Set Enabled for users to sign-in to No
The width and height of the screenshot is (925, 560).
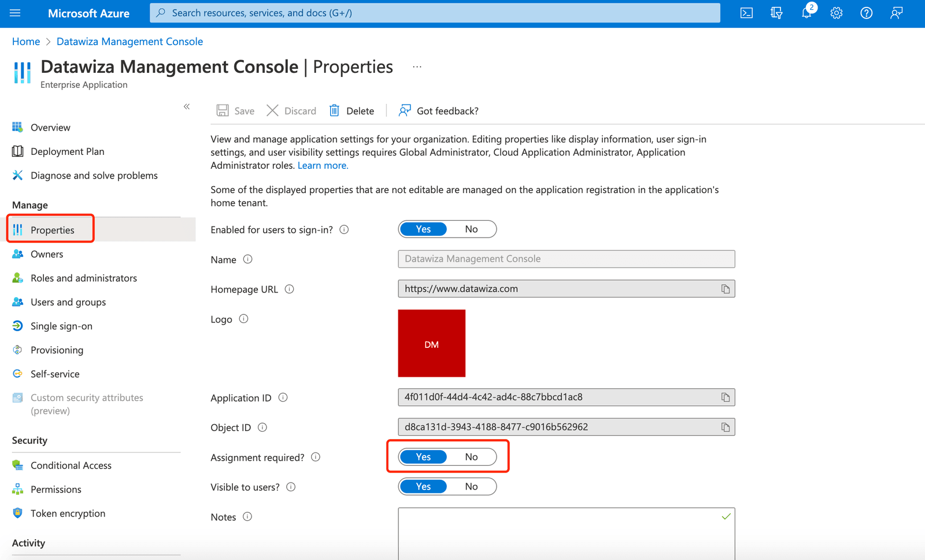pyautogui.click(x=471, y=229)
